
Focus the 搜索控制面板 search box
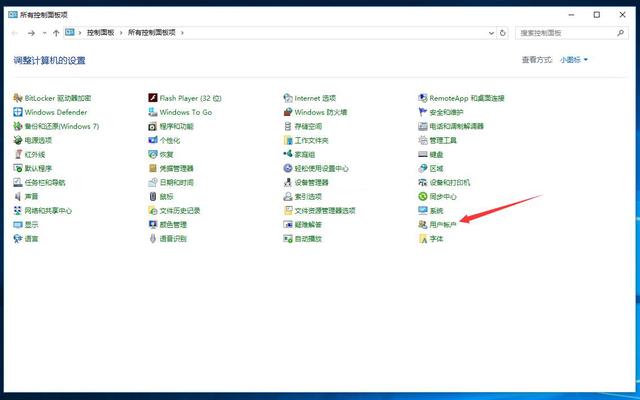pyautogui.click(x=571, y=33)
